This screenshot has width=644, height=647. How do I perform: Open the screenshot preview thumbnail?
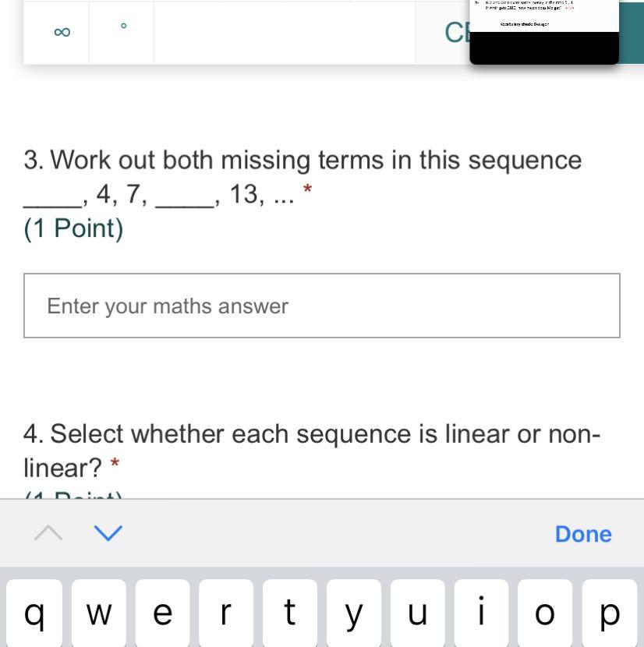(x=544, y=31)
